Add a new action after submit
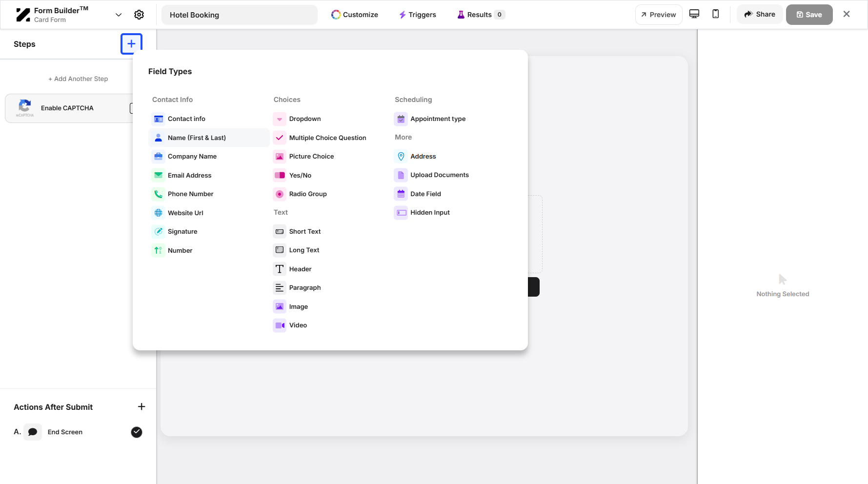This screenshot has width=868, height=484. click(x=141, y=407)
